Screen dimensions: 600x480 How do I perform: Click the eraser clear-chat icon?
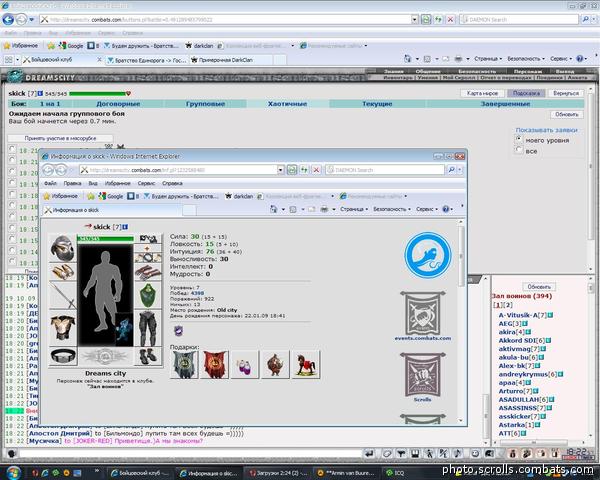point(387,454)
